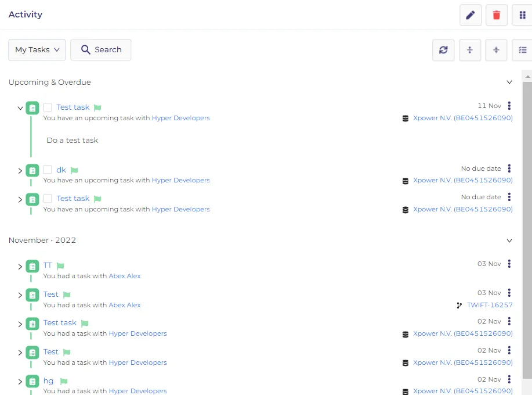This screenshot has width=532, height=395.
Task: Open the three-dot menu beside TWIFT-16257 row
Action: tap(509, 292)
